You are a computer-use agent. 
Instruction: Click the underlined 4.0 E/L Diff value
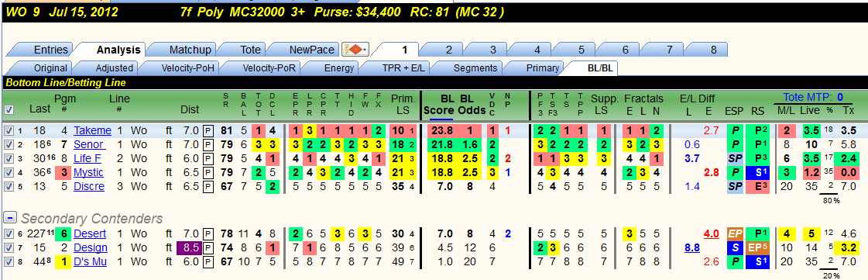tap(712, 234)
